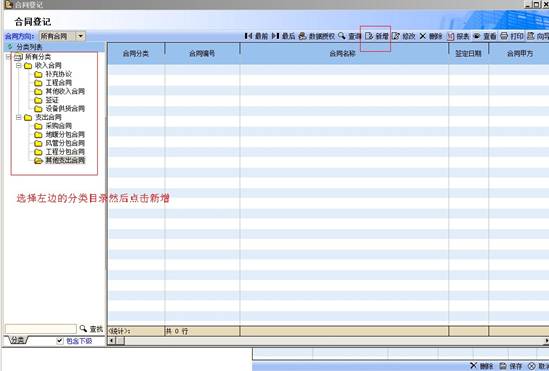Open 数据授权 data authorization

click(317, 36)
